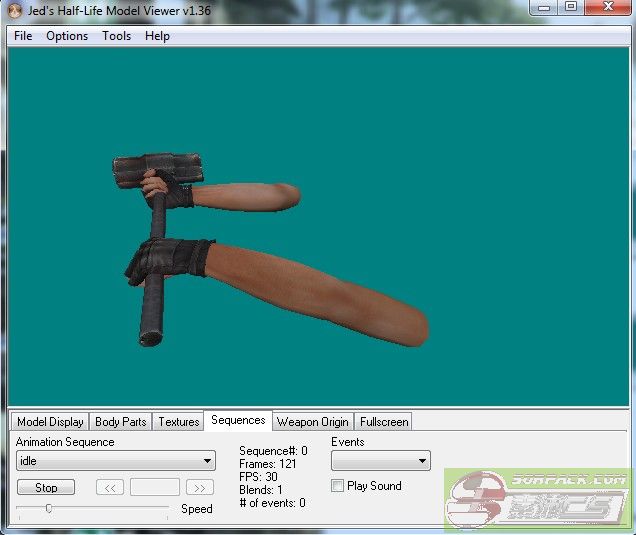Open the Tools menu
This screenshot has width=636, height=535.
point(116,36)
